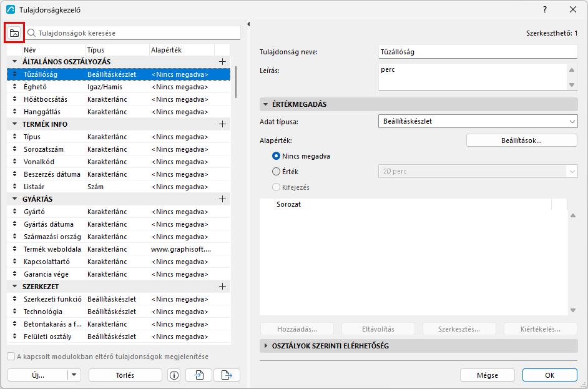588x389 pixels.
Task: Add property to SZERKEZET group
Action: click(x=222, y=287)
